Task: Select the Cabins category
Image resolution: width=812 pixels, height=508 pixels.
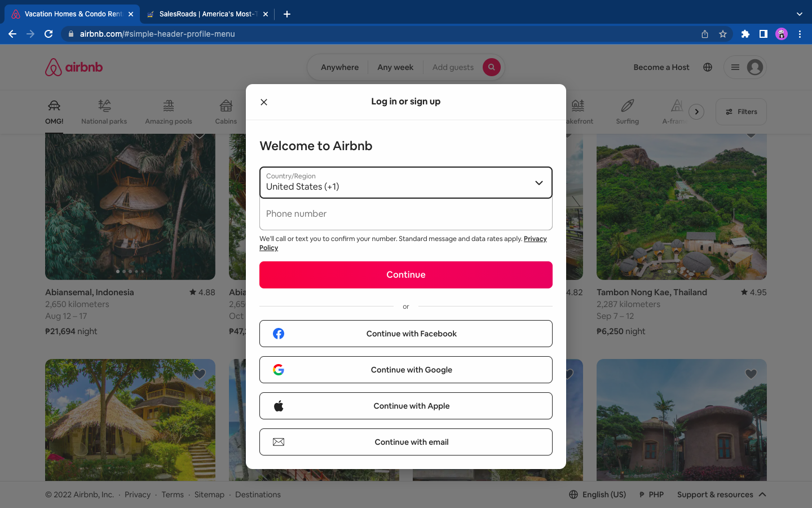Action: pos(226,112)
